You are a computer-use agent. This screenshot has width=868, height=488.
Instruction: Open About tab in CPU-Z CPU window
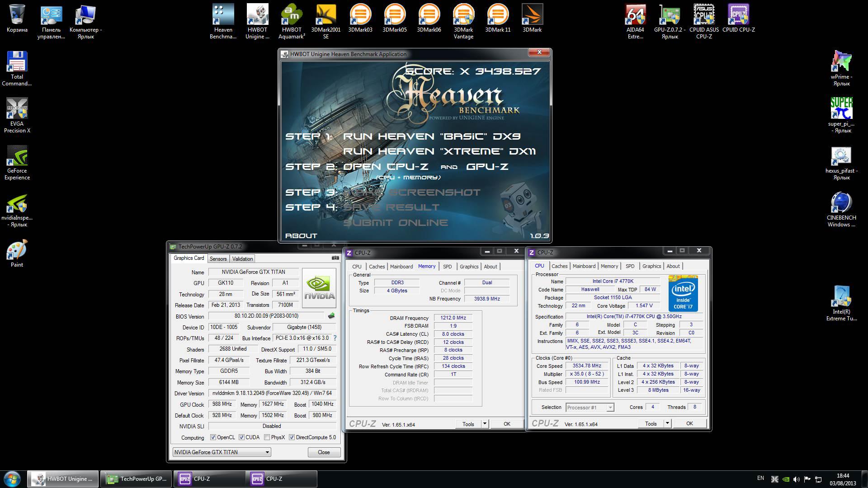(673, 266)
